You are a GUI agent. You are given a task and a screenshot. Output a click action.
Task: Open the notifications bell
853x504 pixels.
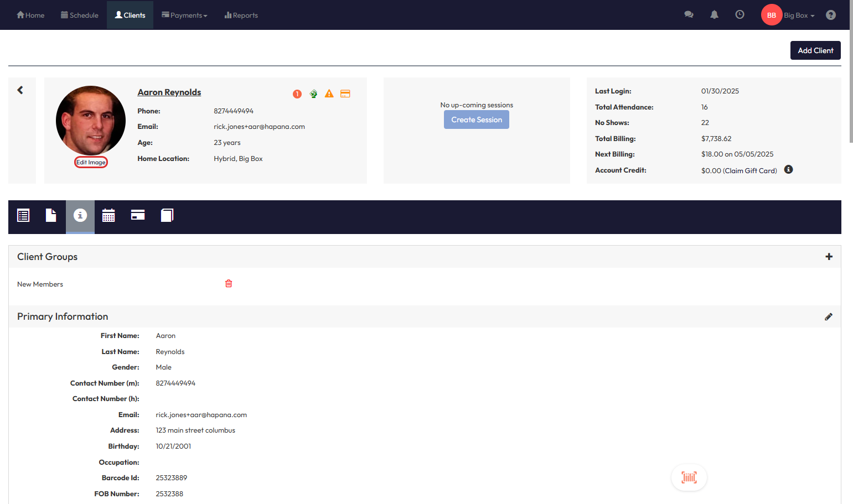click(714, 15)
